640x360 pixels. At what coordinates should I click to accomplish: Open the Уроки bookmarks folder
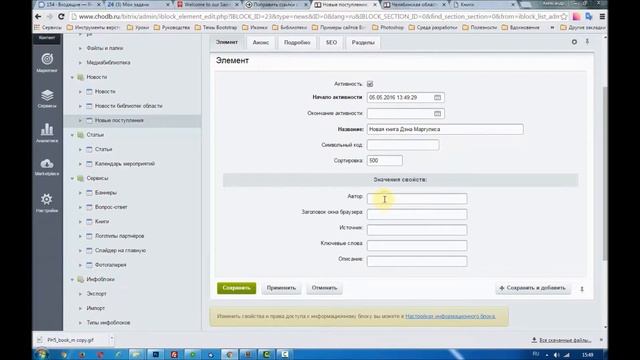138,28
